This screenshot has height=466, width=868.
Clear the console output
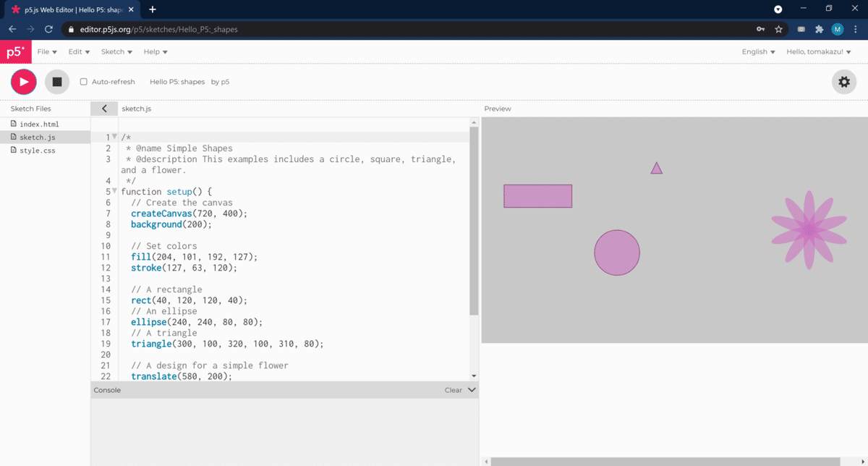click(x=454, y=390)
